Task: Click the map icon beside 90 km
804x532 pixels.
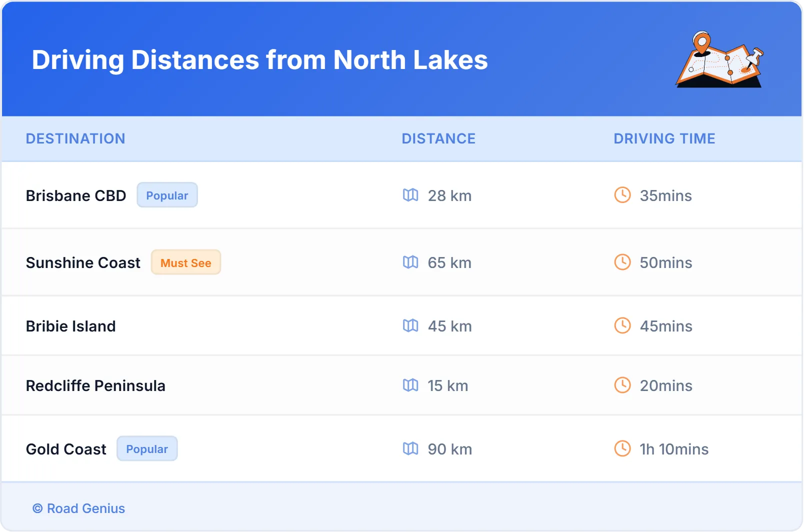Action: 410,448
